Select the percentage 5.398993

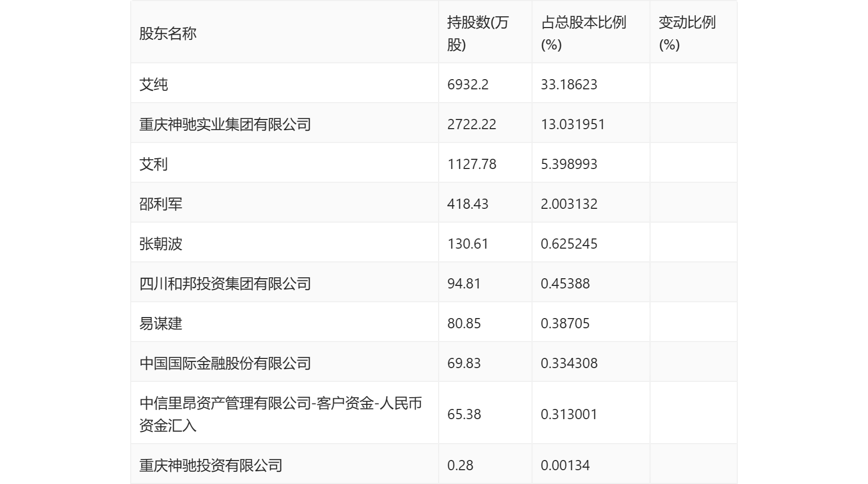[569, 164]
